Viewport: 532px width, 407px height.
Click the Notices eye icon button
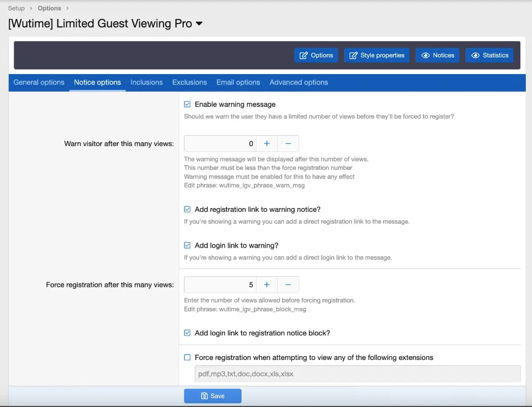pos(438,55)
